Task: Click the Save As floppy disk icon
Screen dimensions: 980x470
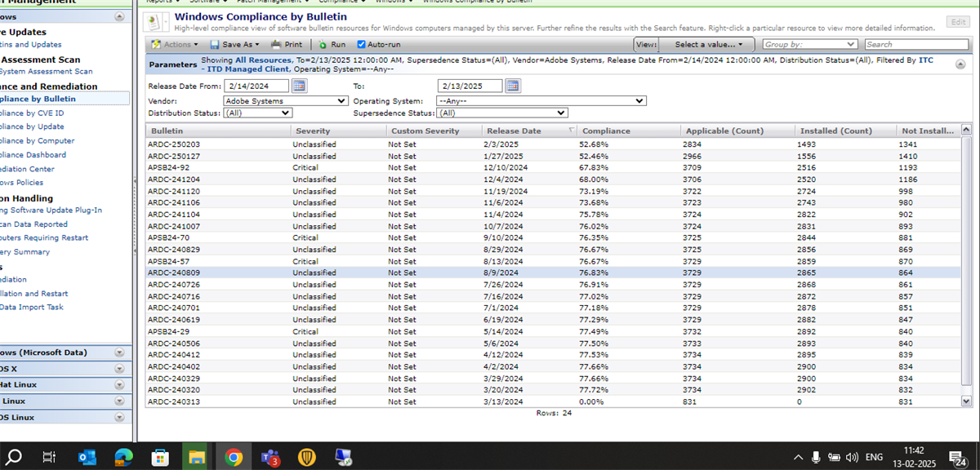Action: coord(215,45)
